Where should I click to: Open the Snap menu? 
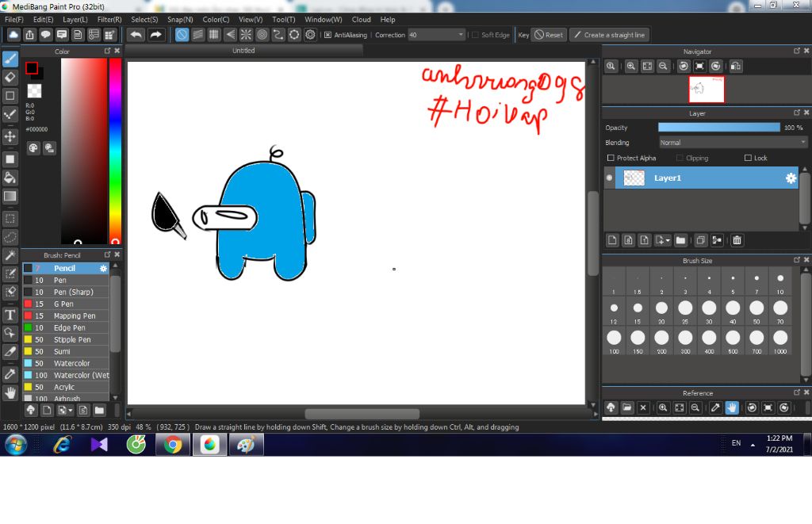(x=180, y=20)
